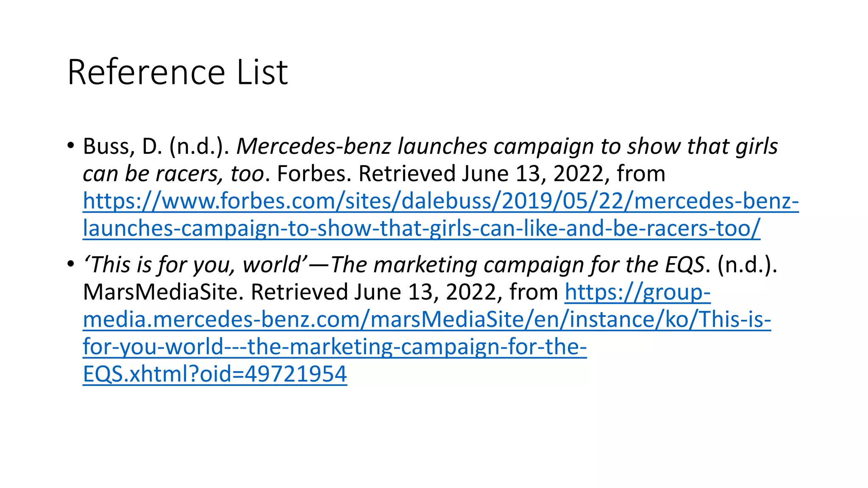868x488 pixels.
Task: Click the second reference's bullet point
Action: pyautogui.click(x=70, y=264)
